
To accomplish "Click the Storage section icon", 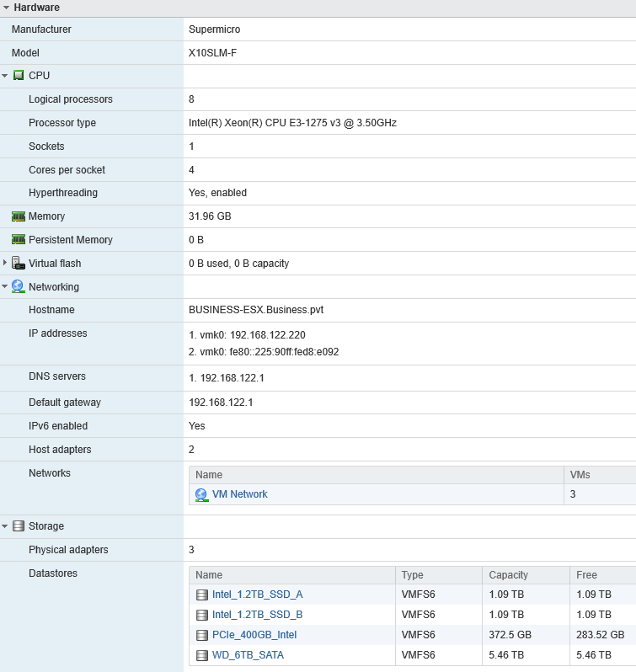I will tap(19, 526).
